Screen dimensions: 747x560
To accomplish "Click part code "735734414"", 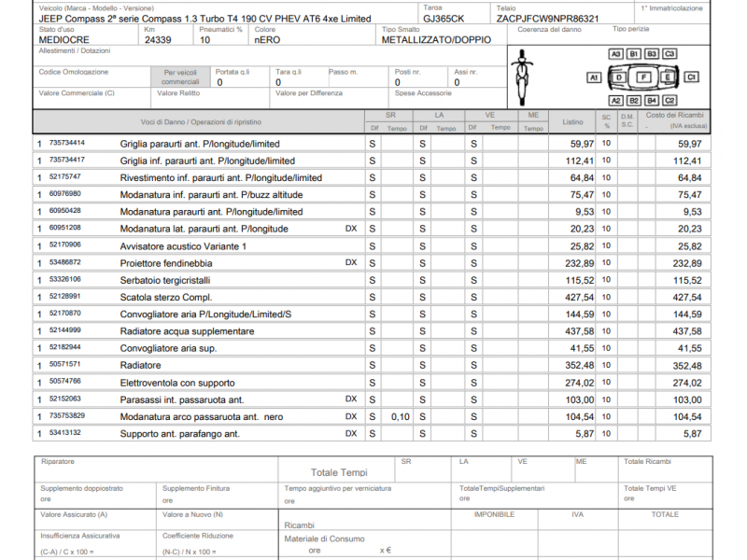I will [x=67, y=143].
